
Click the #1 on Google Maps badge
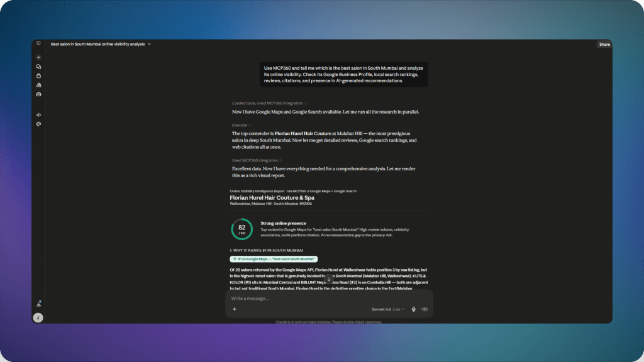pos(274,259)
